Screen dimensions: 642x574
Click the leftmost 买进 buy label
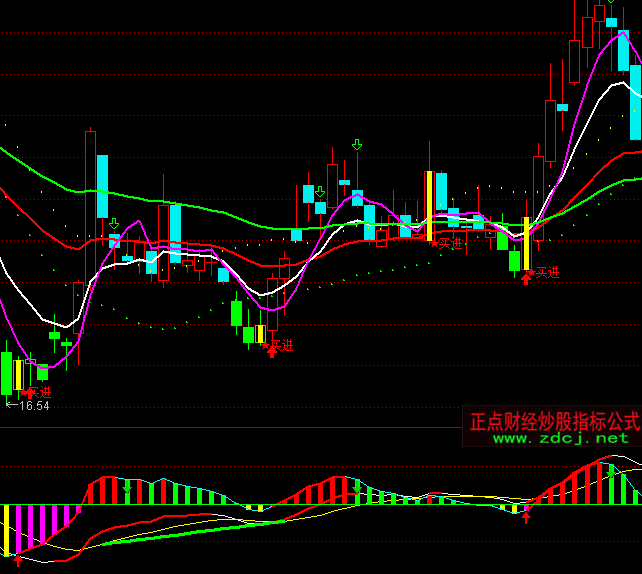pos(40,392)
